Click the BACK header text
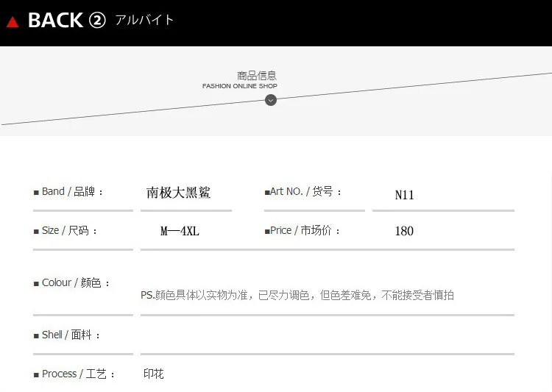Viewport: 552px width, 392px height. 55,20
